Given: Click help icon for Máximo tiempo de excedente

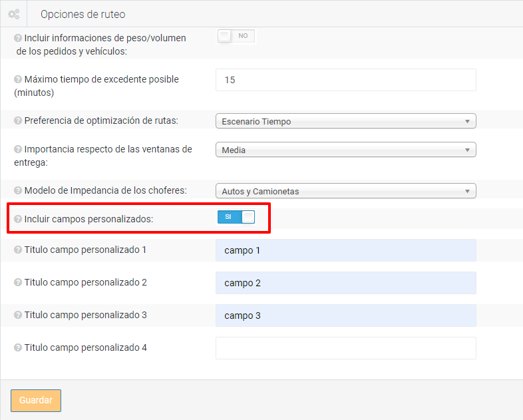Looking at the screenshot, I should pyautogui.click(x=18, y=79).
